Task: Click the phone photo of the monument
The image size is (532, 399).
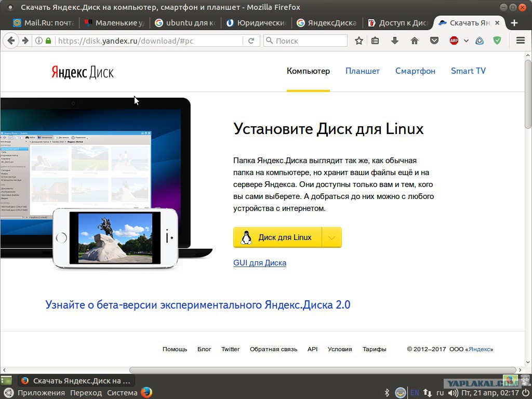Action: pyautogui.click(x=115, y=237)
